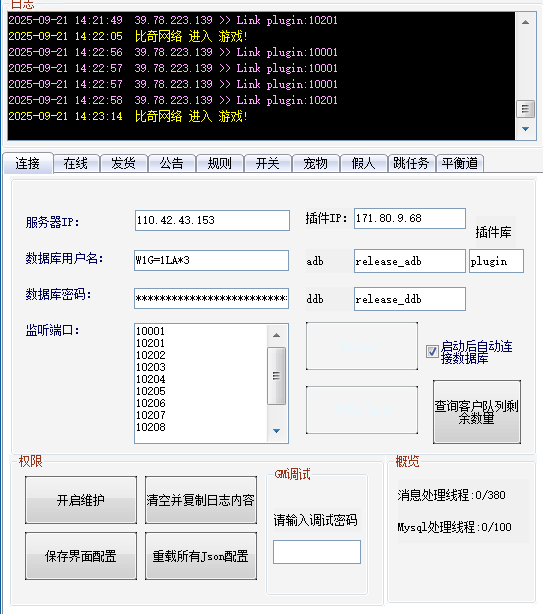Click log entry at 14:22:05 比奇网络 进入
Viewport: 543px width, 614px height.
click(x=128, y=36)
